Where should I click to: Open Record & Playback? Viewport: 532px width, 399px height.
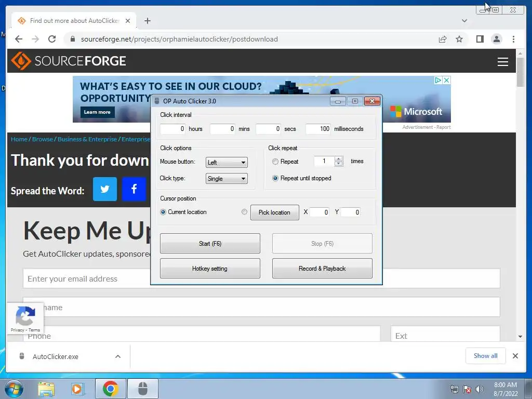pyautogui.click(x=322, y=269)
